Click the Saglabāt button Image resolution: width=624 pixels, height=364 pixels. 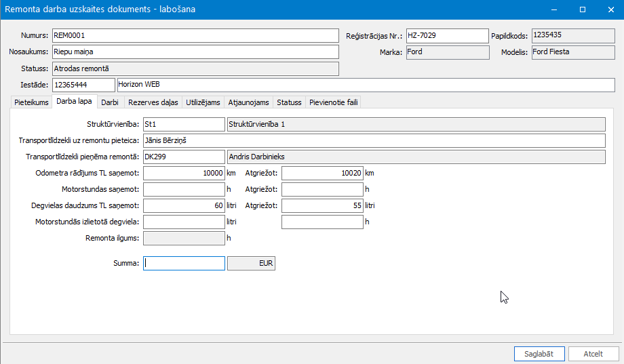539,354
